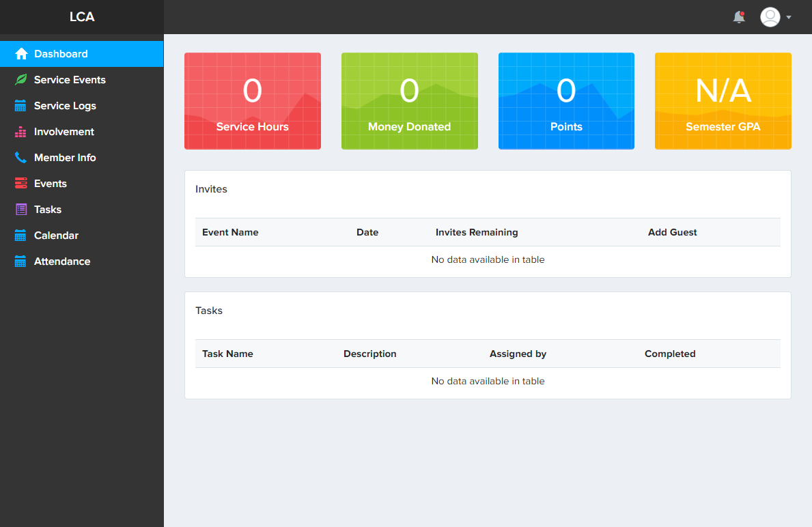Open the notifications bell
Viewport: 812px width, 527px height.
[x=739, y=17]
